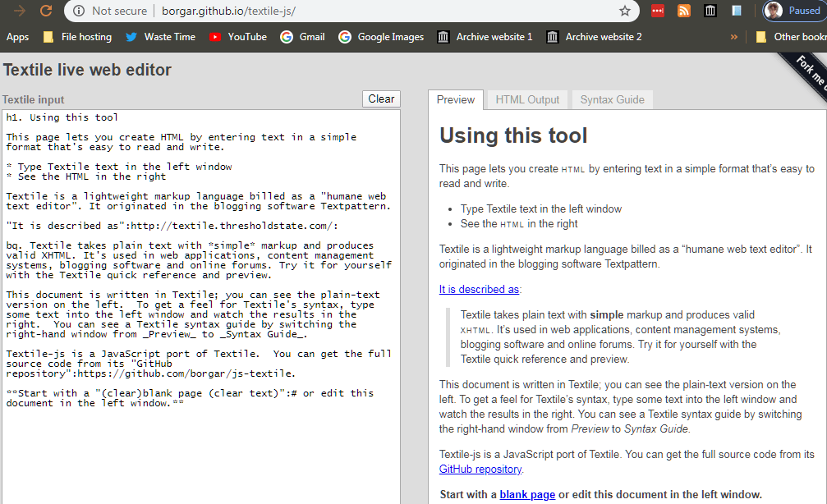Open the YouTube bookmark
Image resolution: width=827 pixels, height=504 pixels.
pos(237,37)
